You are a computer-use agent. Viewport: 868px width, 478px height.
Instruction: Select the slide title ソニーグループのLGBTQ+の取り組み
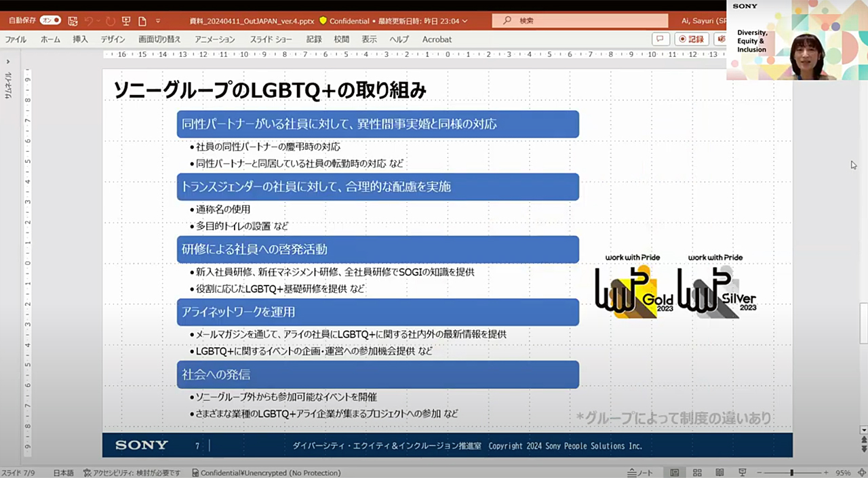click(270, 90)
